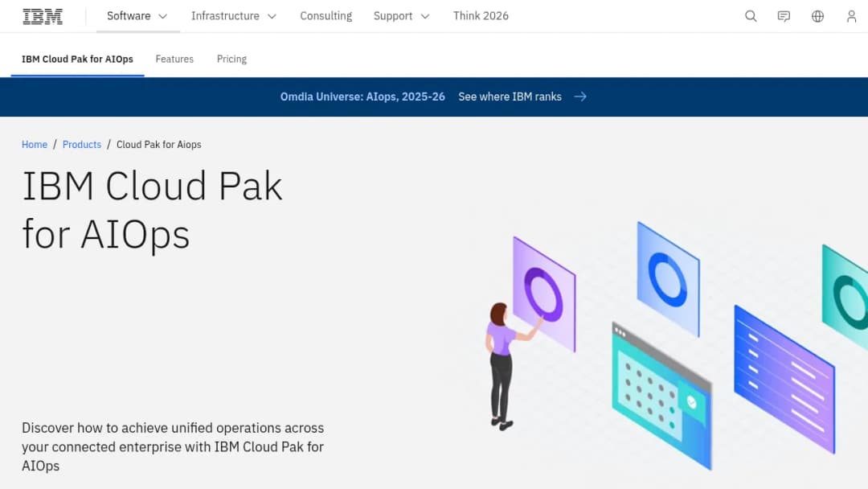
Task: Expand the Infrastructure menu
Action: (234, 16)
